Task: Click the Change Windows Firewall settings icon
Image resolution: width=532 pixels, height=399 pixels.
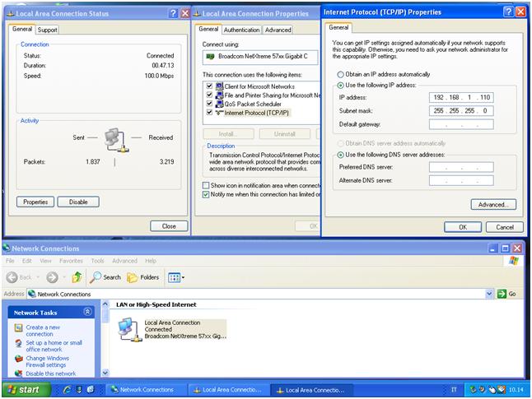Action: point(19,359)
